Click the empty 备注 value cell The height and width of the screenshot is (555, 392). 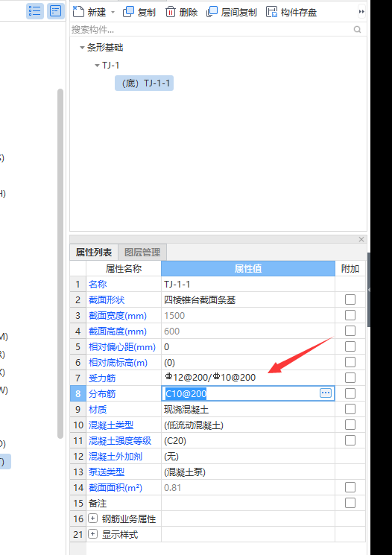point(248,503)
